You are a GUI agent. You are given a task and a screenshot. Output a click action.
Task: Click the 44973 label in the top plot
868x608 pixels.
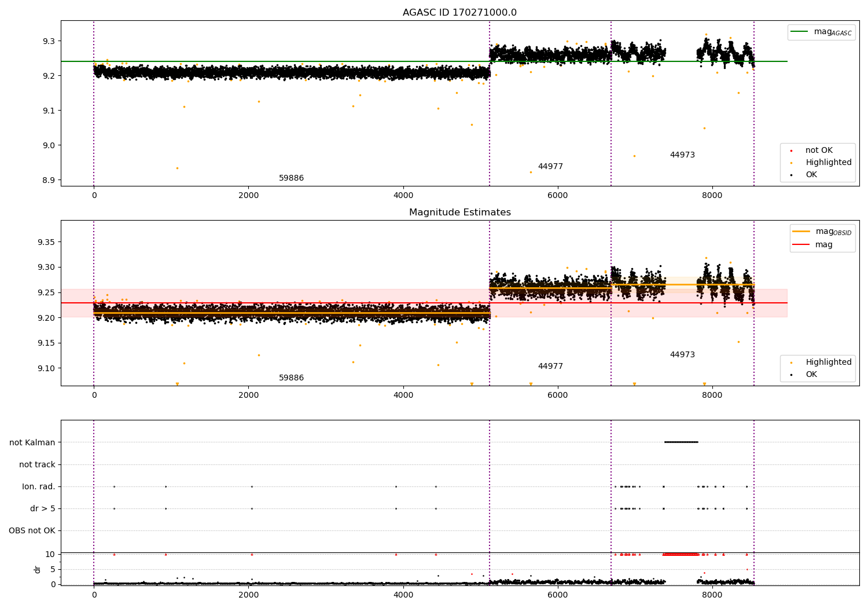point(682,155)
